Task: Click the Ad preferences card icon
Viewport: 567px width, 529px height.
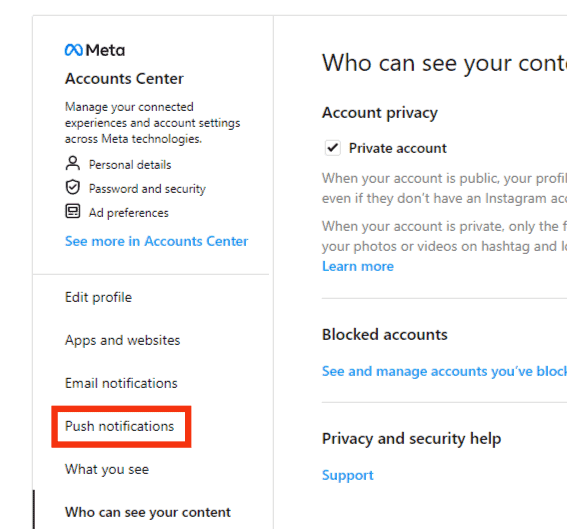Action: [x=73, y=212]
